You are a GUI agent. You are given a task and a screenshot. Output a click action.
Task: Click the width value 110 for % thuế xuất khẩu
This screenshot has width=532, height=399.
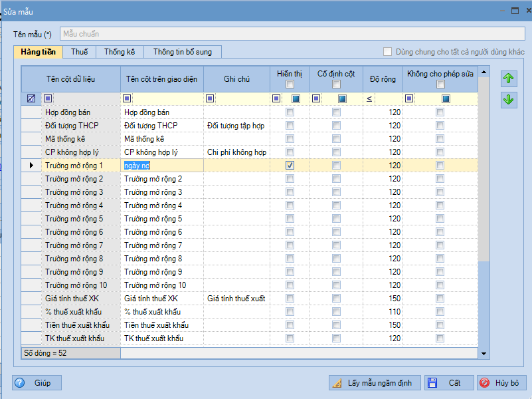[383, 312]
